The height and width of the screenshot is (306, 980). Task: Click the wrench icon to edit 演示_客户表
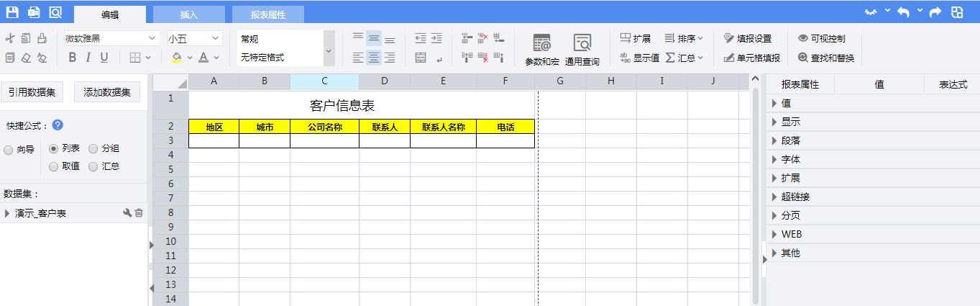tap(127, 213)
